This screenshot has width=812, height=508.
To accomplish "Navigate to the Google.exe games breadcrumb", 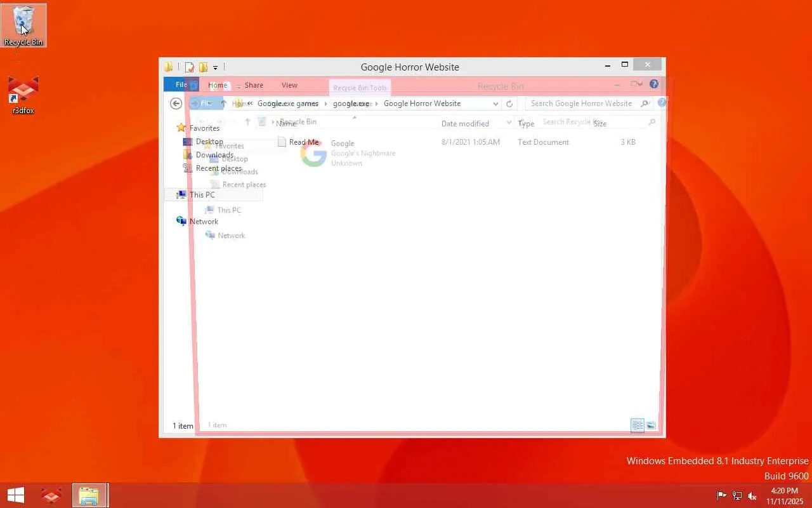I will tap(288, 104).
